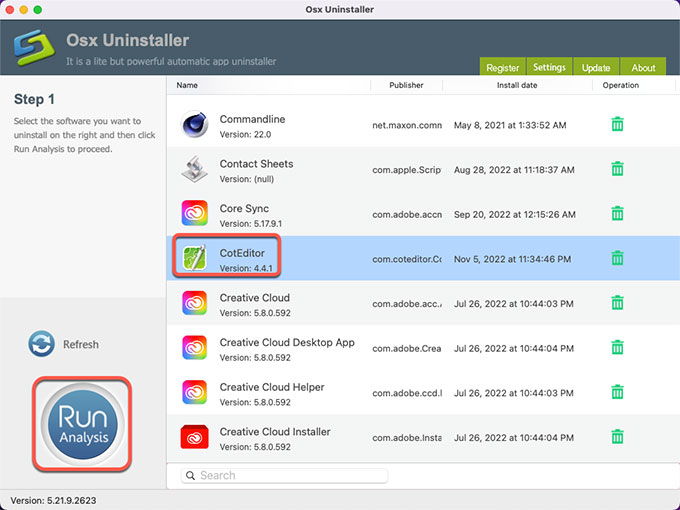680x510 pixels.
Task: Select the Creative Cloud Installer name text
Action: [275, 432]
